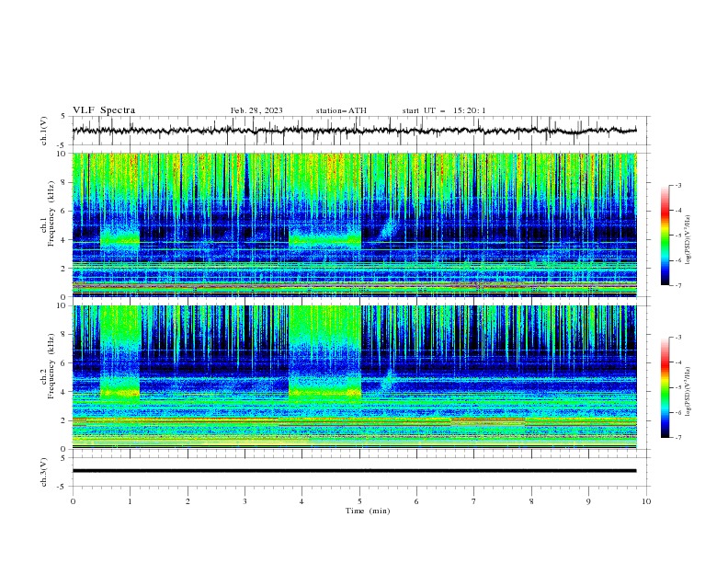Click the upper colorbar log(PSD) label
The height and width of the screenshot is (563, 728).
[x=688, y=240]
